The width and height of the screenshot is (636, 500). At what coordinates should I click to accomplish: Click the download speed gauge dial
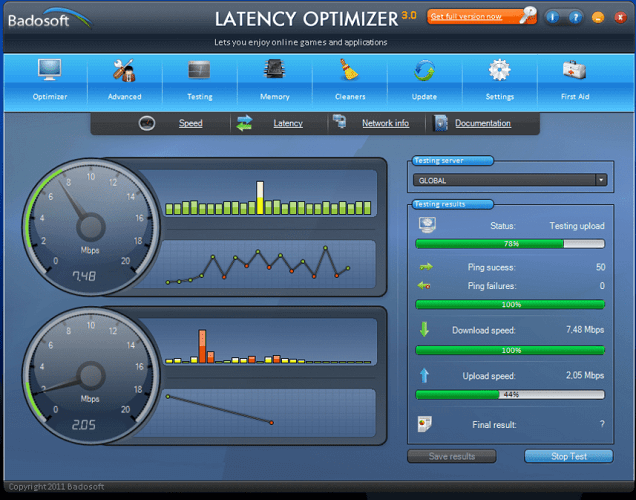[91, 227]
